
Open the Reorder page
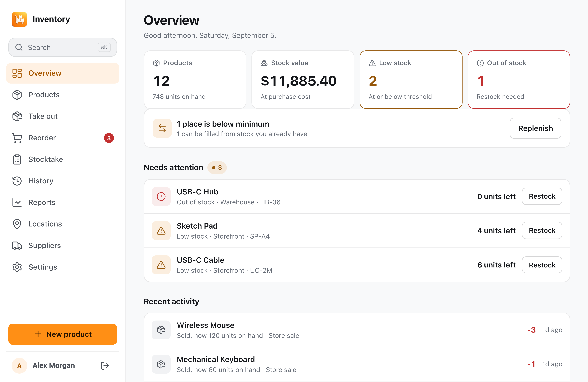63,138
